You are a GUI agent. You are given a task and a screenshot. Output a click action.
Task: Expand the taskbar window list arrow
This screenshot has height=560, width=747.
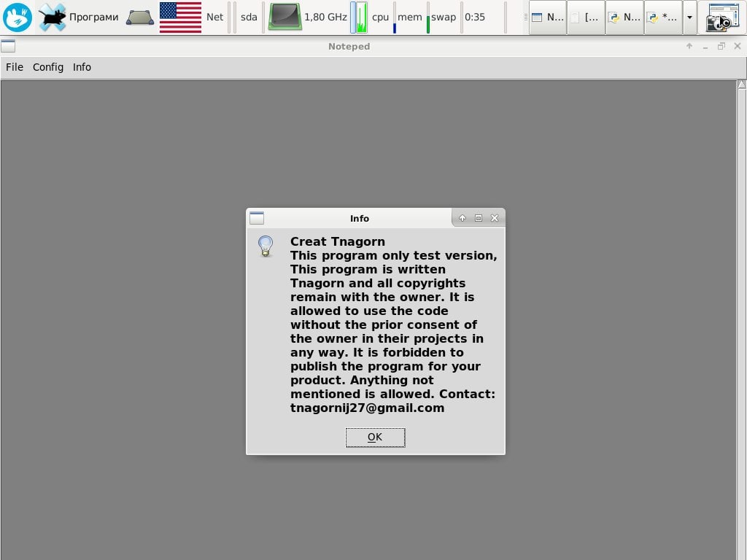689,17
